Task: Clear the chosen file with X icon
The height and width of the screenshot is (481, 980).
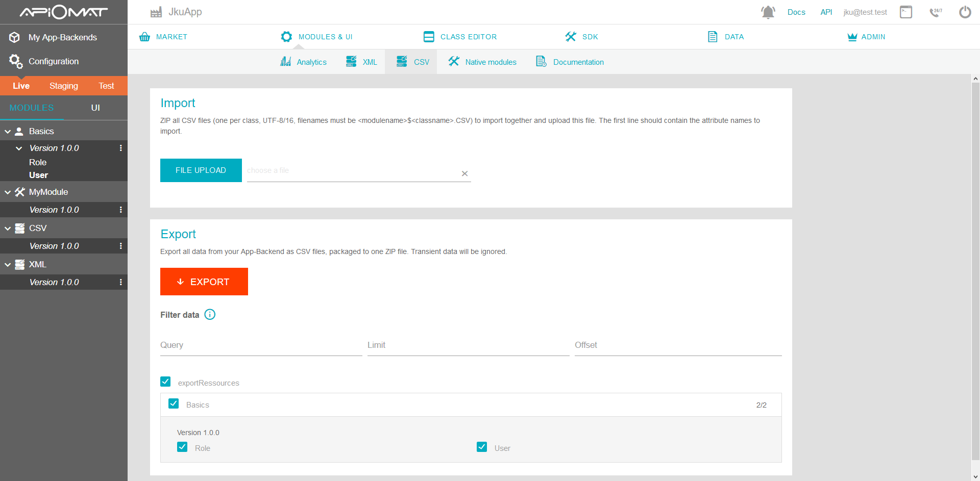Action: (464, 174)
